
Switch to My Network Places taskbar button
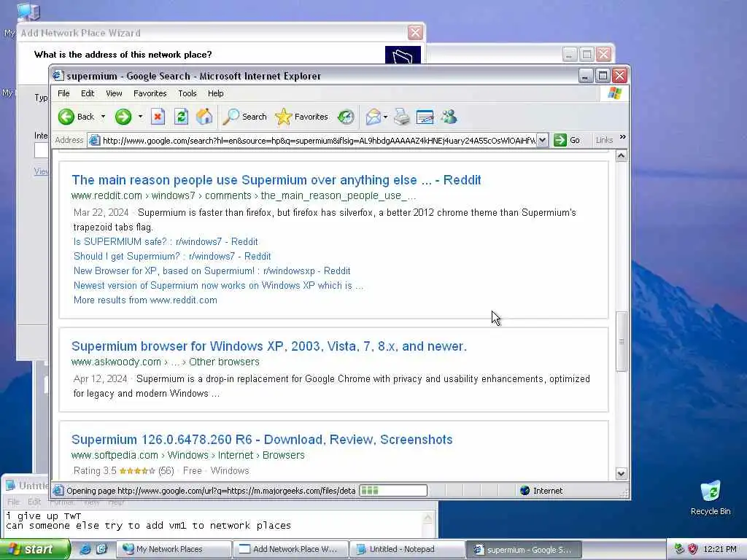click(x=174, y=549)
